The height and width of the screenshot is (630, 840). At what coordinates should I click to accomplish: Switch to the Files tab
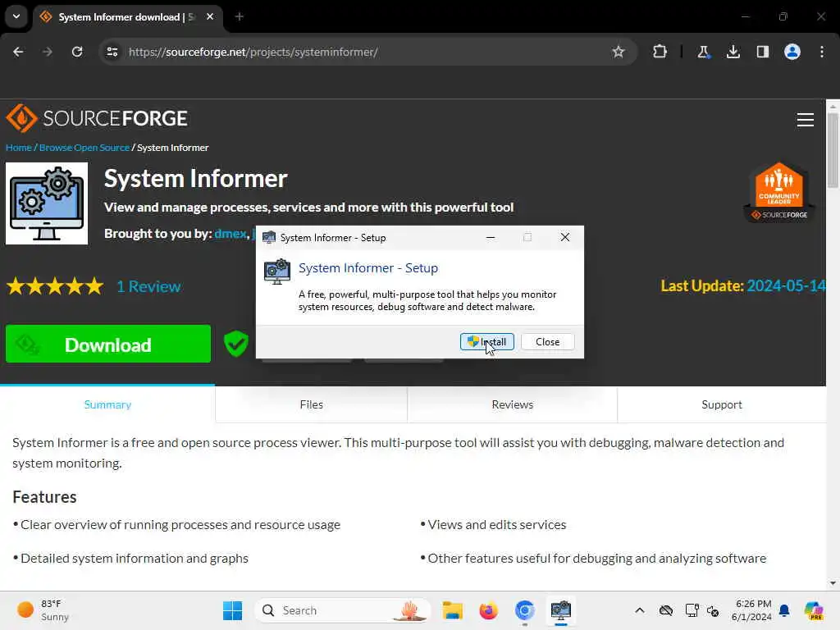coord(311,404)
